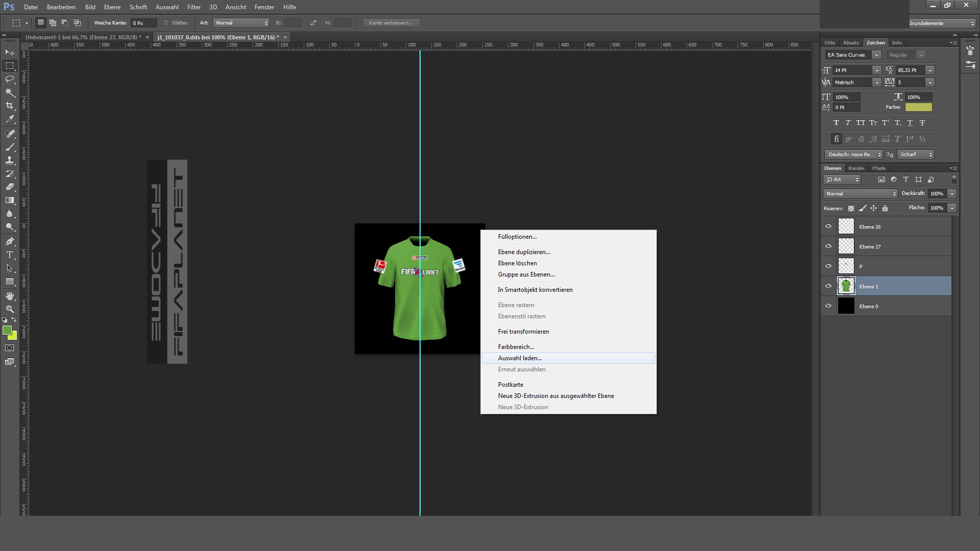Viewport: 980px width, 551px height.
Task: Select the History Brush tool
Action: pyautogui.click(x=10, y=173)
